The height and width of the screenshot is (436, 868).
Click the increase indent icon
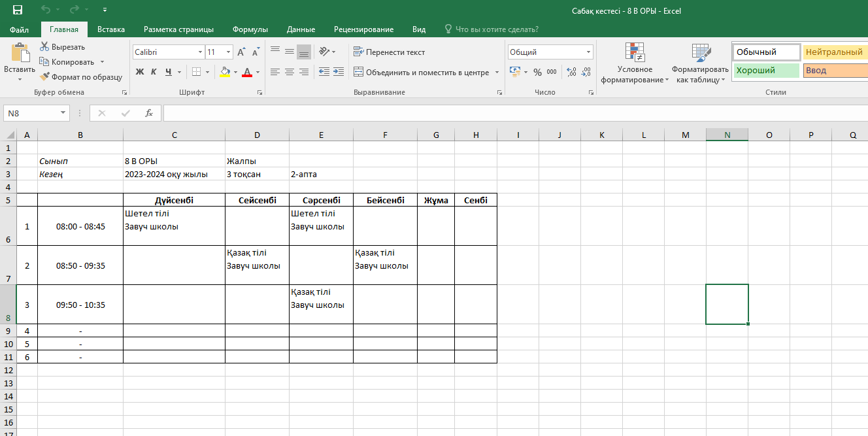[339, 73]
